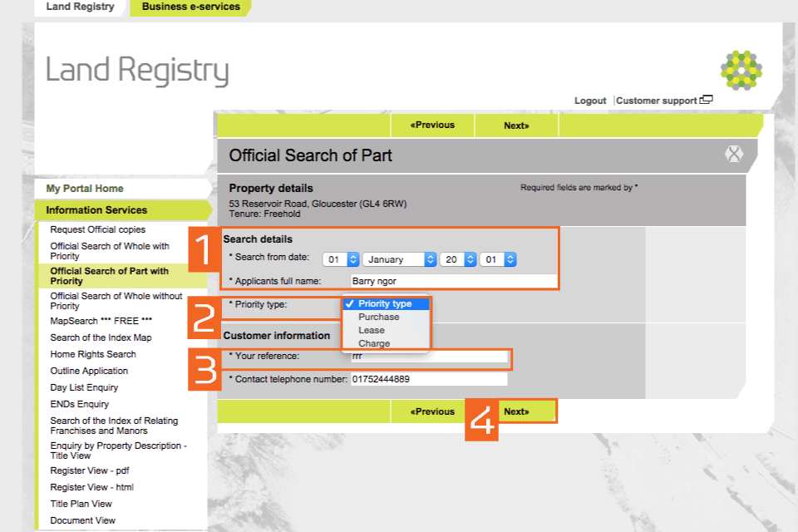
Task: Open Outline Application
Action: click(89, 371)
